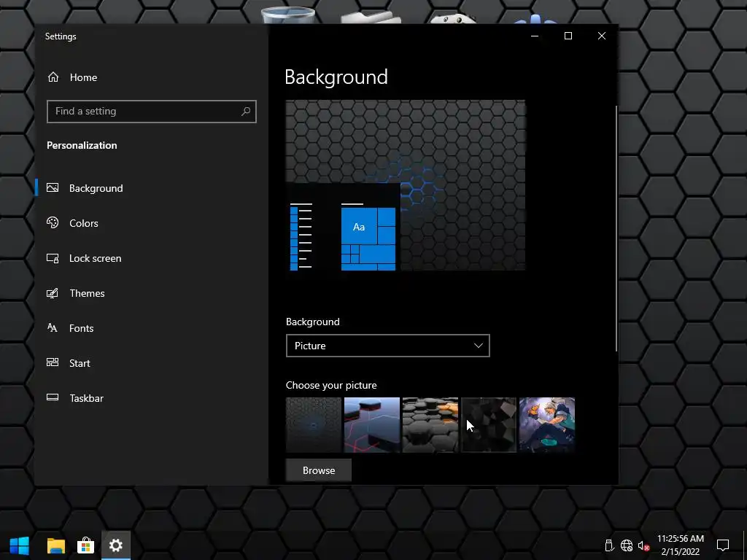Go to Settings Home

(83, 77)
